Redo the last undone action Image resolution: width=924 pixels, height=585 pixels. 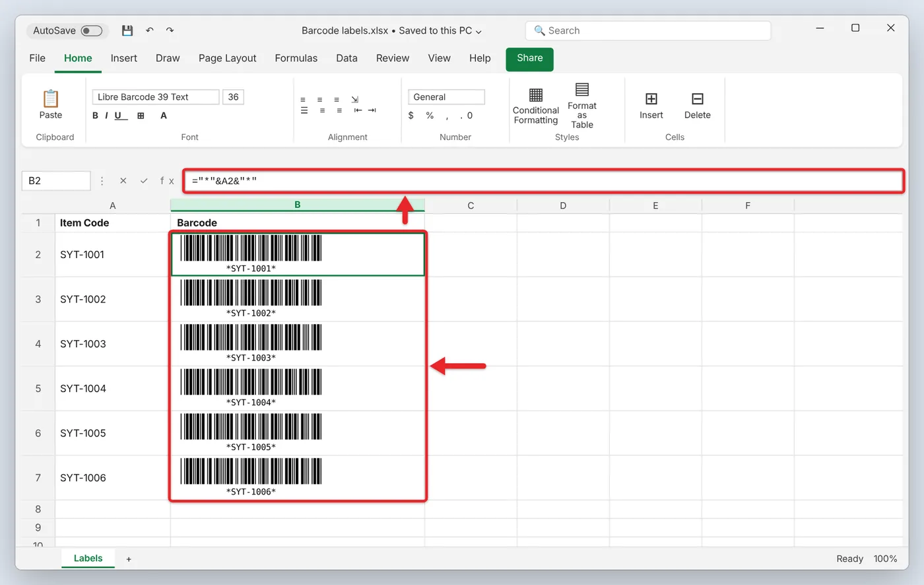click(170, 30)
